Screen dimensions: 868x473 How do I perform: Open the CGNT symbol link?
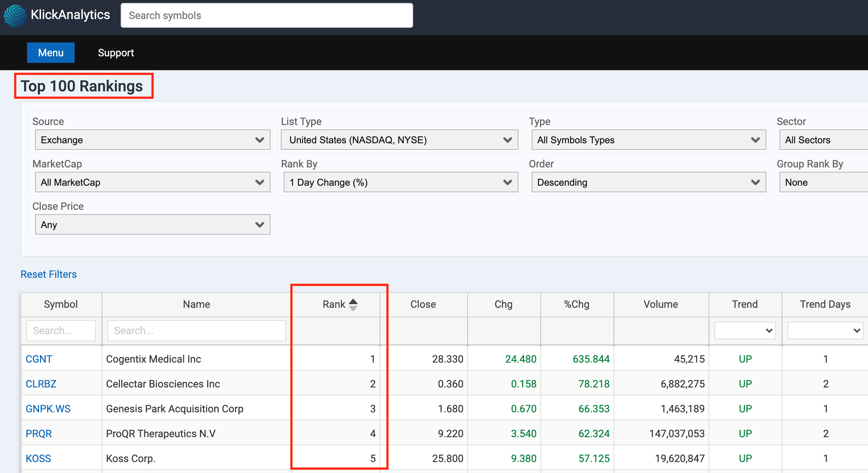(x=39, y=359)
